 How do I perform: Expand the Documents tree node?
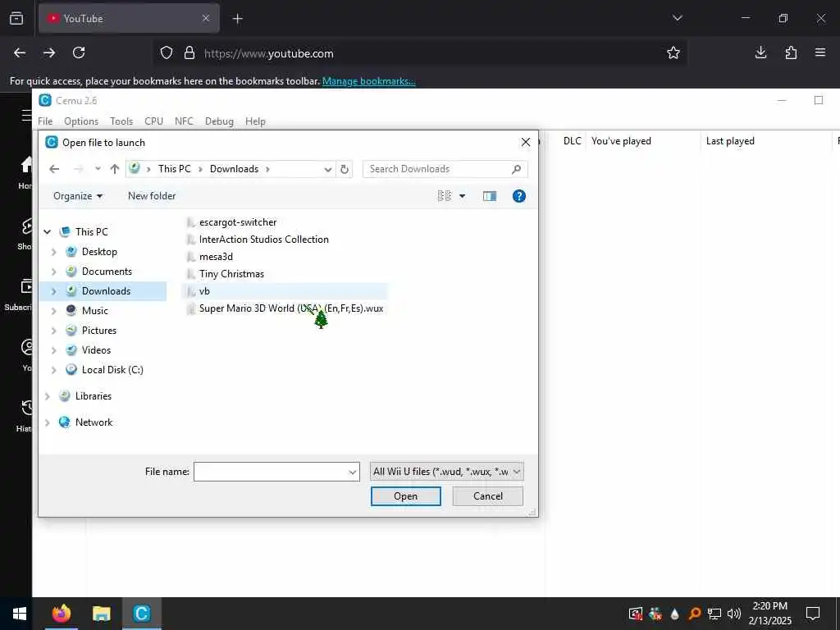tap(53, 272)
